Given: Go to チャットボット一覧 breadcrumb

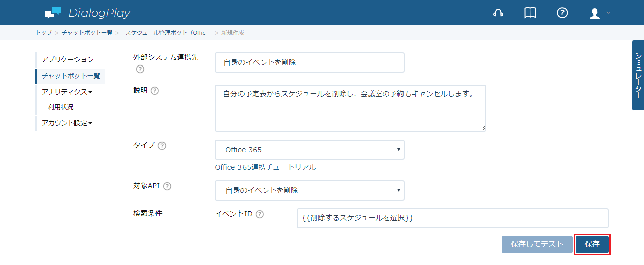Looking at the screenshot, I should tap(87, 33).
